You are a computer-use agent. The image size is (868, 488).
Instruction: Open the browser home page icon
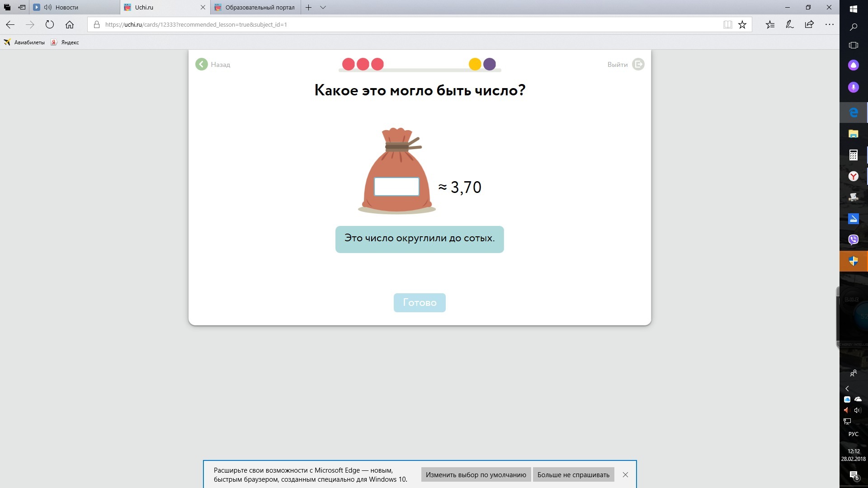(70, 24)
